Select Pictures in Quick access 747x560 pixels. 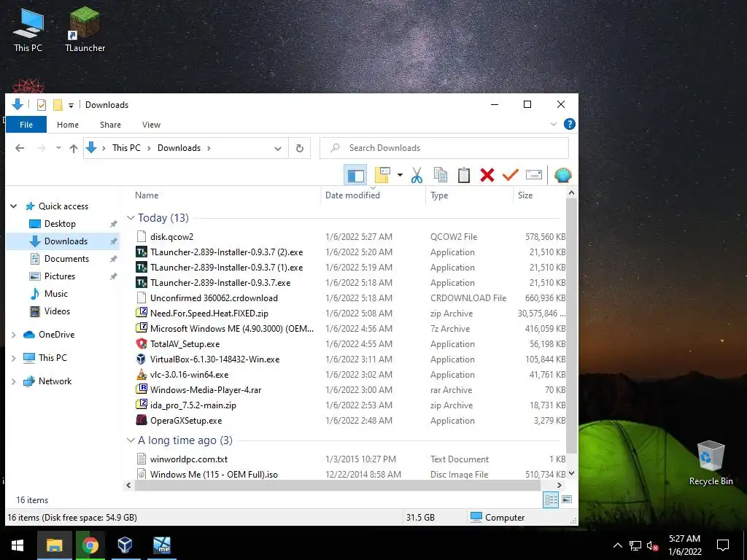(x=59, y=276)
